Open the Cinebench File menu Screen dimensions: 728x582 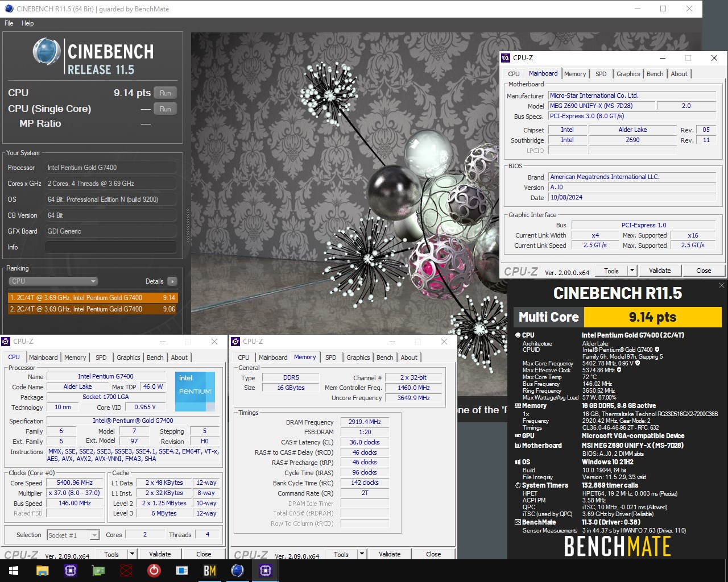click(x=9, y=23)
